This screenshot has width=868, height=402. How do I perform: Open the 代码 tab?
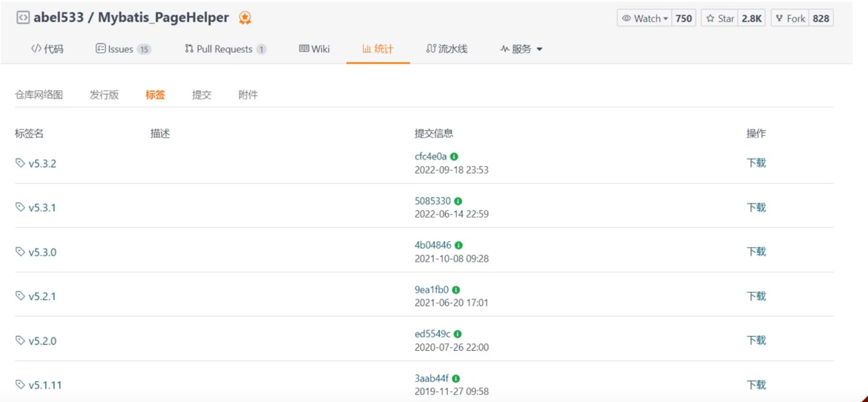tap(47, 49)
